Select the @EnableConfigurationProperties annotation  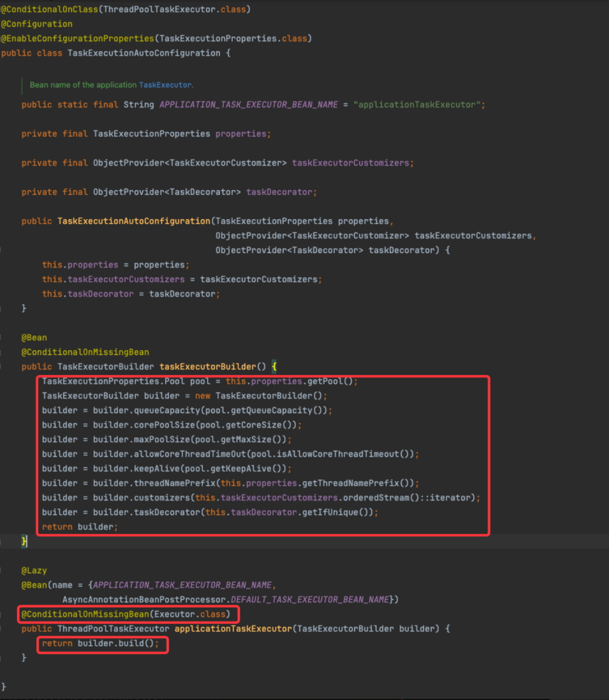click(78, 39)
